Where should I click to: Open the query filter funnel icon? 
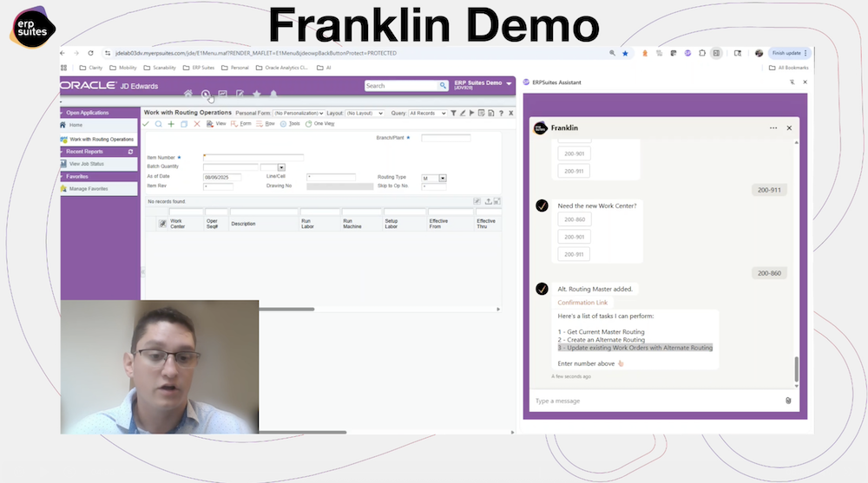453,113
